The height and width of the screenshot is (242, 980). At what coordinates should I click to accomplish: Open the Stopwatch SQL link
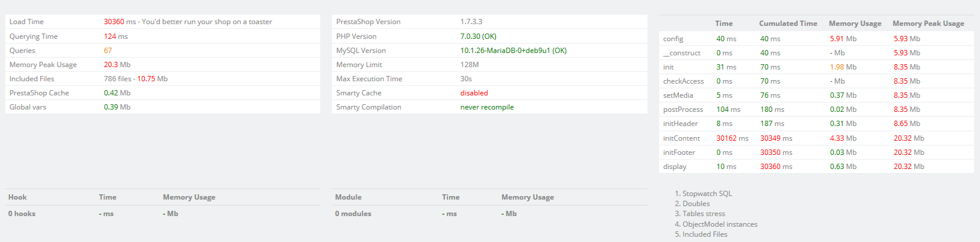tap(707, 194)
